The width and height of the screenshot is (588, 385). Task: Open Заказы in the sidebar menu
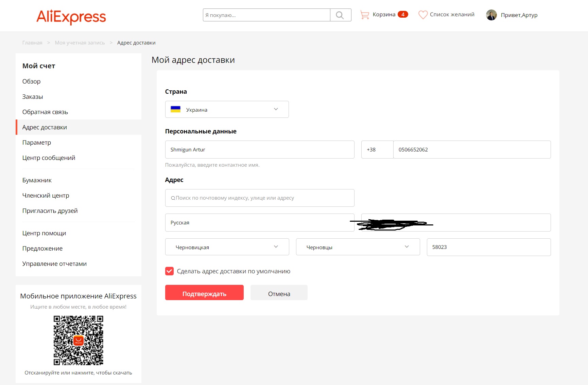click(x=33, y=97)
